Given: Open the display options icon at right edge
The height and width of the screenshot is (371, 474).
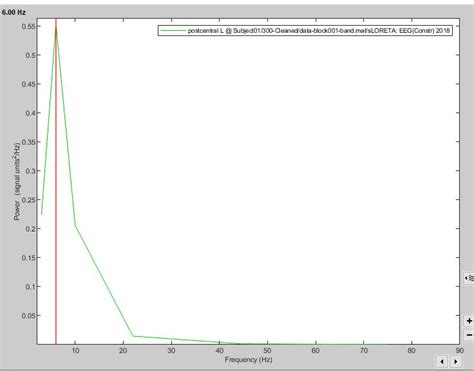Looking at the screenshot, I should tap(469, 278).
